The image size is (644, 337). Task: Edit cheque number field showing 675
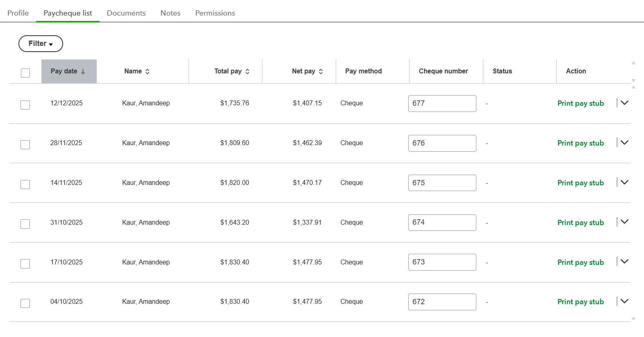[x=442, y=183]
